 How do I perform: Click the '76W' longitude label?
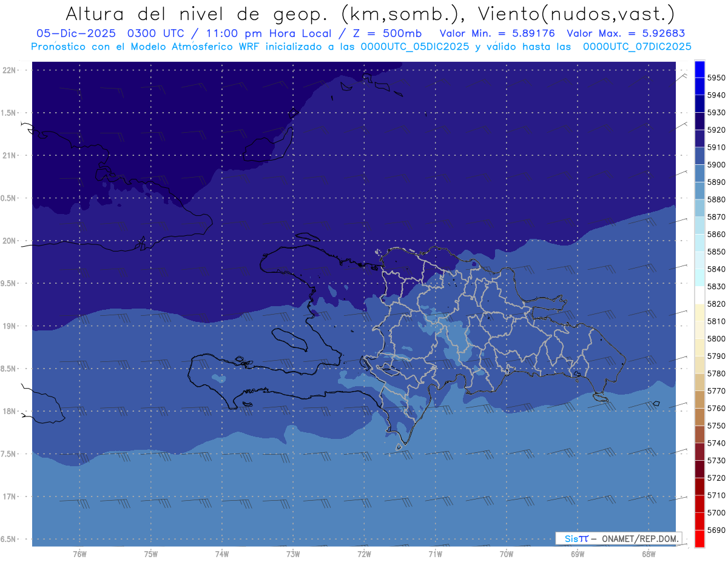pyautogui.click(x=79, y=554)
